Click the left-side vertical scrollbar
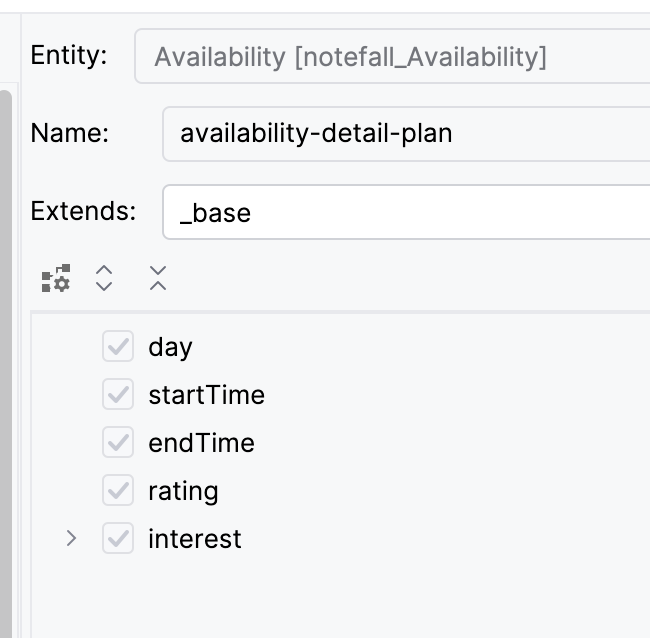Screen dimensions: 650x638 (x=6, y=364)
